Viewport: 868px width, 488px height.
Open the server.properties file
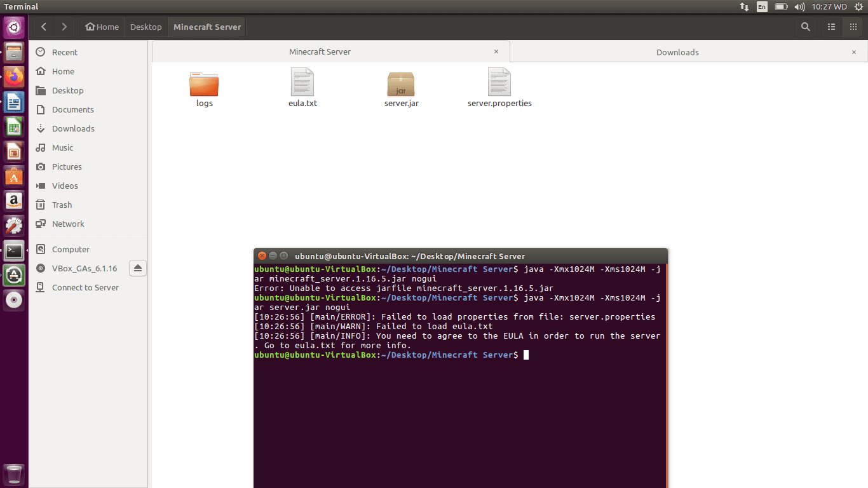click(x=499, y=87)
